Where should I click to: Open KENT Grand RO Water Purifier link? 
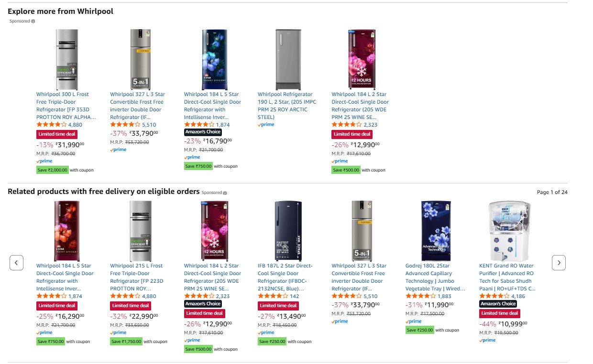pyautogui.click(x=507, y=277)
